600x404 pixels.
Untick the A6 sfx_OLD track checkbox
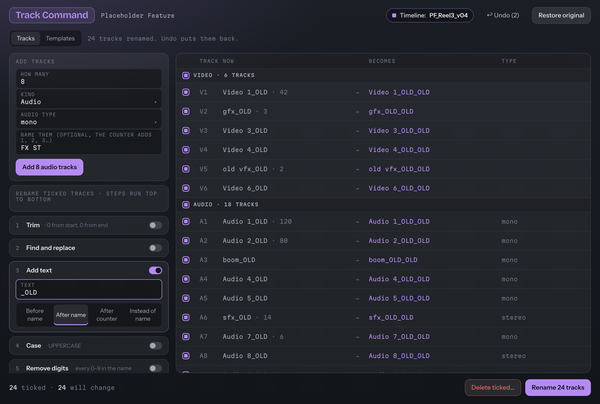tap(186, 317)
